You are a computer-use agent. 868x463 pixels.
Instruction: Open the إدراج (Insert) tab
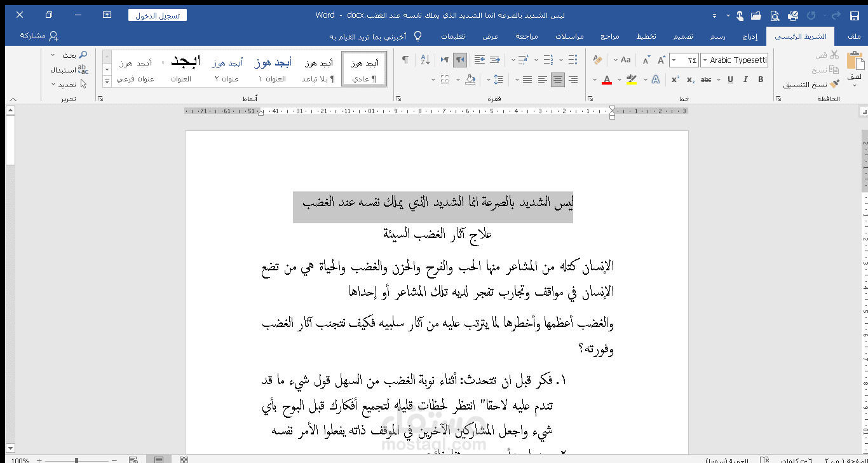coord(750,37)
